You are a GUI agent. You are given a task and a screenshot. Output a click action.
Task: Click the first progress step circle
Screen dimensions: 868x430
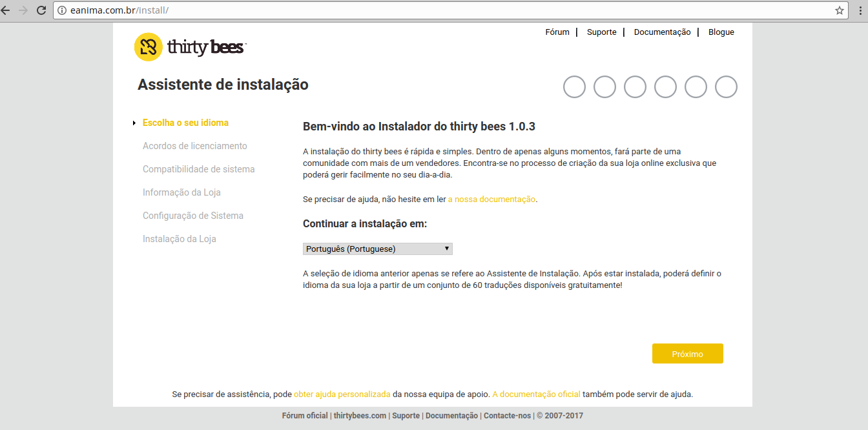pos(574,87)
